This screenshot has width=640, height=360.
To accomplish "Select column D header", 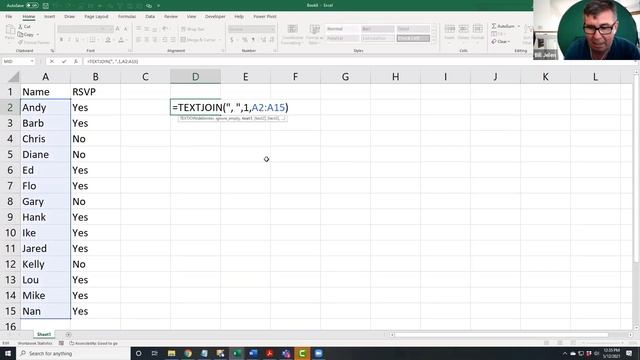I will pos(196,77).
